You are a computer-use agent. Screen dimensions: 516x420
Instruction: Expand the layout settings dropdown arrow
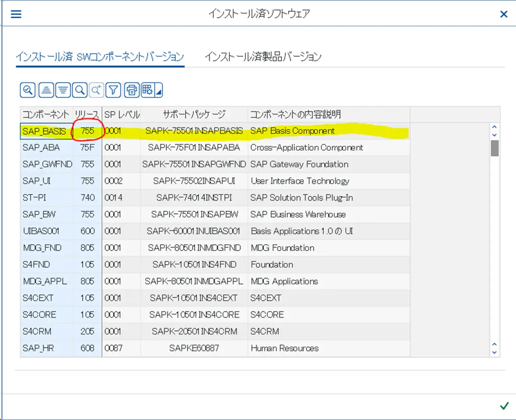(x=159, y=90)
